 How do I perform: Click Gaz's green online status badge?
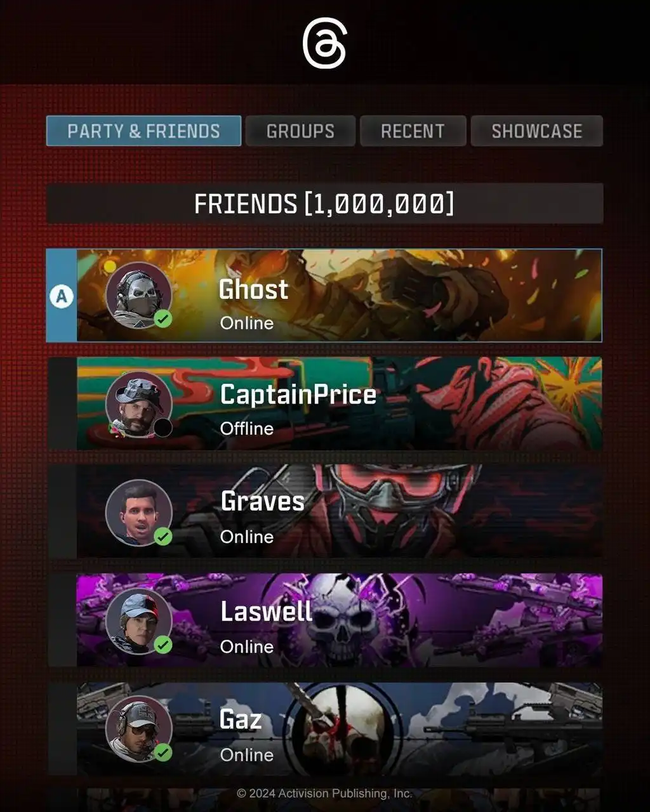pyautogui.click(x=163, y=753)
